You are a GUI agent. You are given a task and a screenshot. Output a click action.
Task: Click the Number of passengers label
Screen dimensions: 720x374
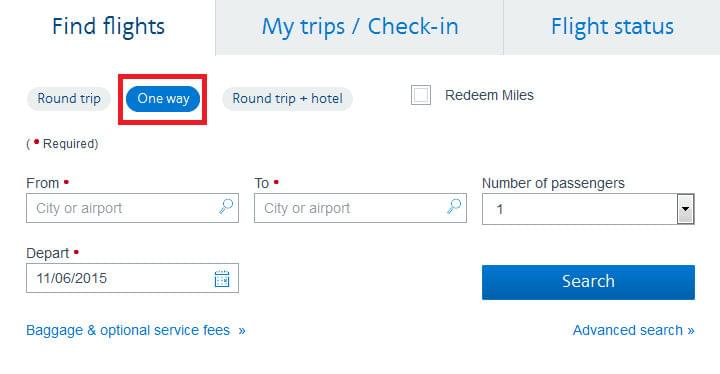(x=553, y=183)
